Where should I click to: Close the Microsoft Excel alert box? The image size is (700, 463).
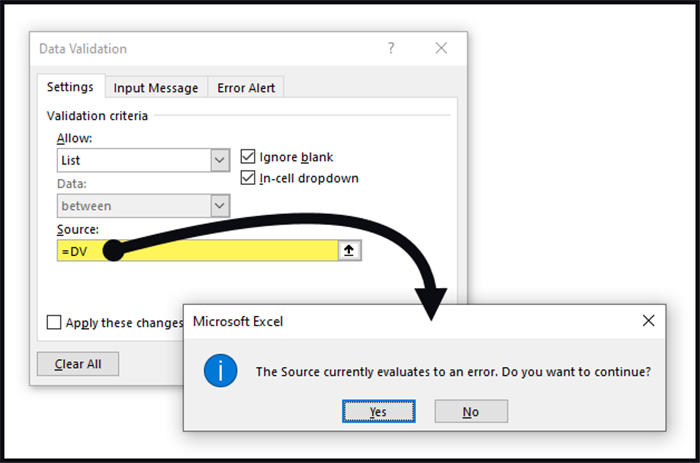648,321
